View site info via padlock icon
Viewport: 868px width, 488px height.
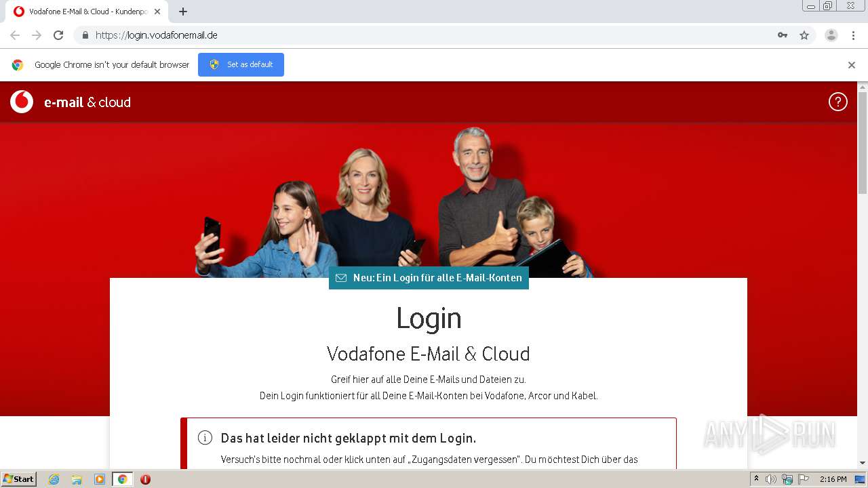(85, 35)
